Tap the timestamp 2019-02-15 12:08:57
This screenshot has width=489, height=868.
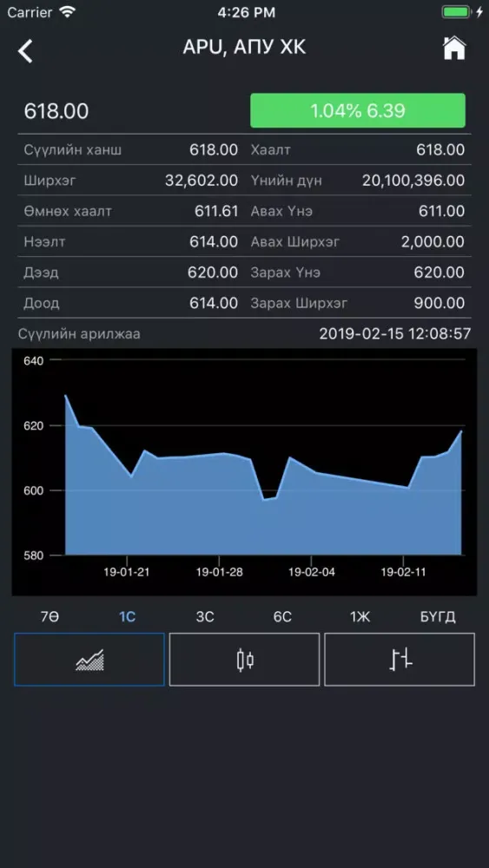(x=395, y=334)
